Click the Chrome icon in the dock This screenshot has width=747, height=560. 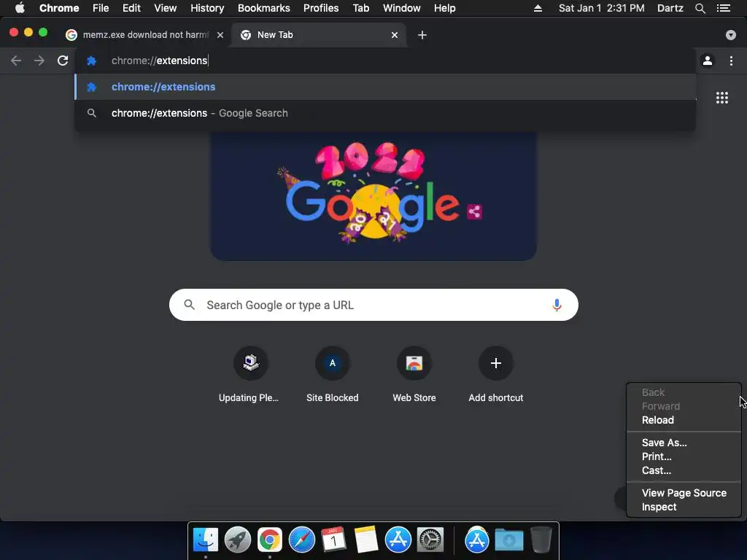270,540
